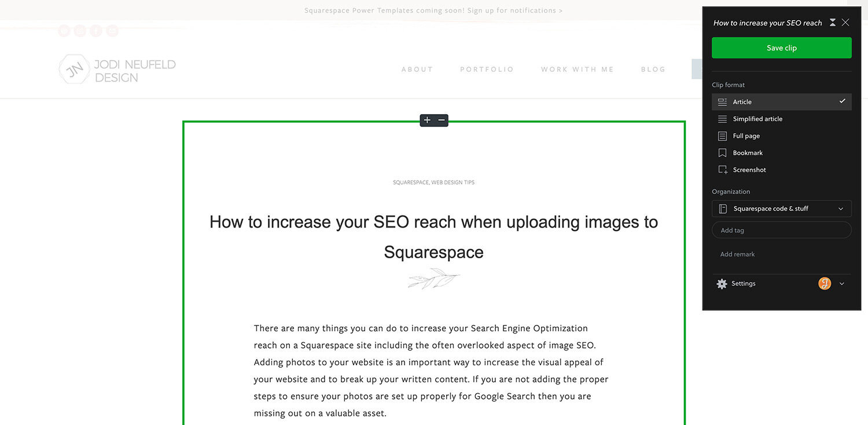
Task: Select the Screenshot clip format
Action: (781, 170)
